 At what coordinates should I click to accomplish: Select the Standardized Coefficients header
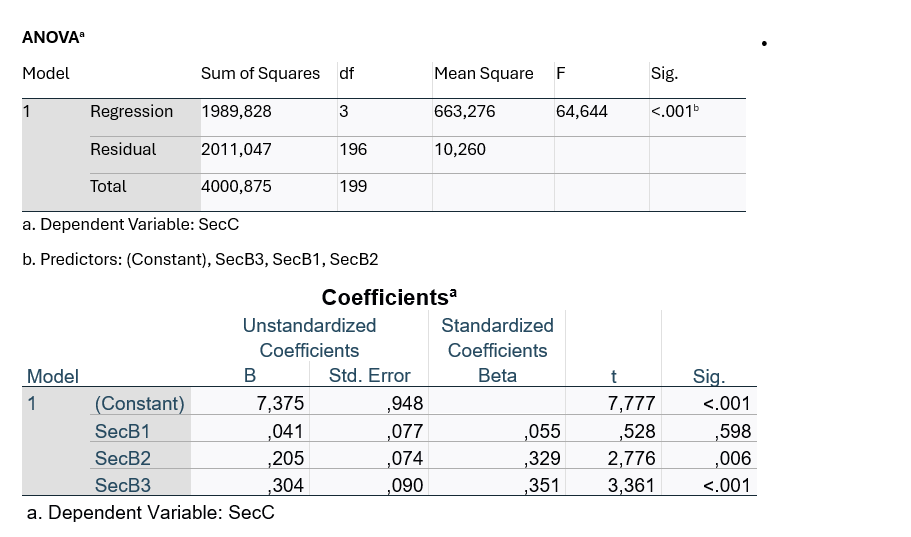[497, 338]
